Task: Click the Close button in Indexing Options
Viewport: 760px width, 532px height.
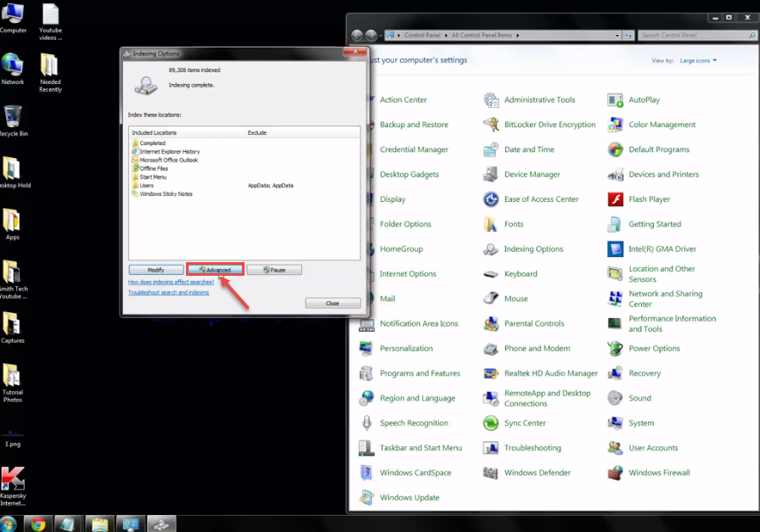Action: 333,303
